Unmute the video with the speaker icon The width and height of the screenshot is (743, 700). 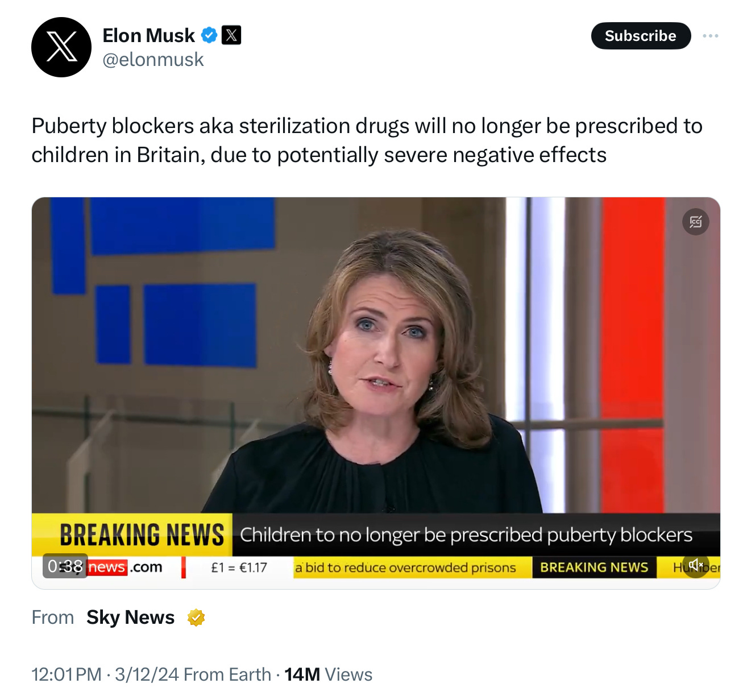tap(696, 565)
